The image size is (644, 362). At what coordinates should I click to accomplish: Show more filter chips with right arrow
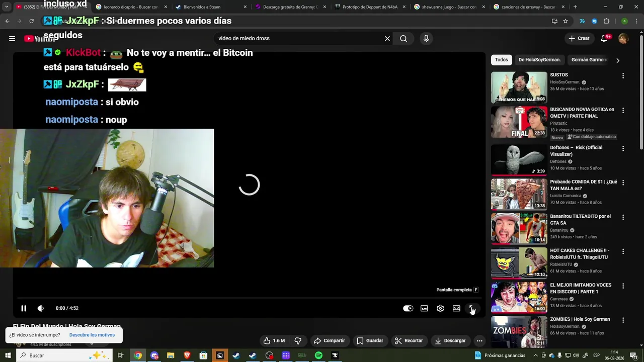pyautogui.click(x=618, y=60)
